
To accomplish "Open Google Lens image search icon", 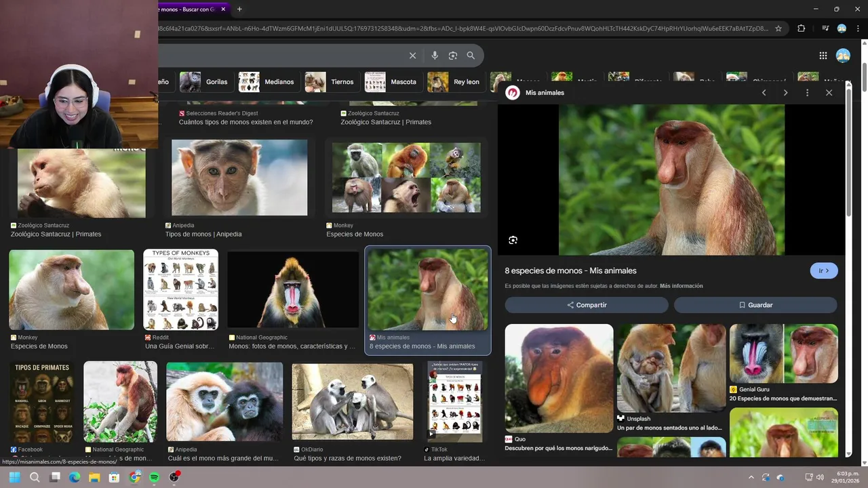I will coord(453,56).
